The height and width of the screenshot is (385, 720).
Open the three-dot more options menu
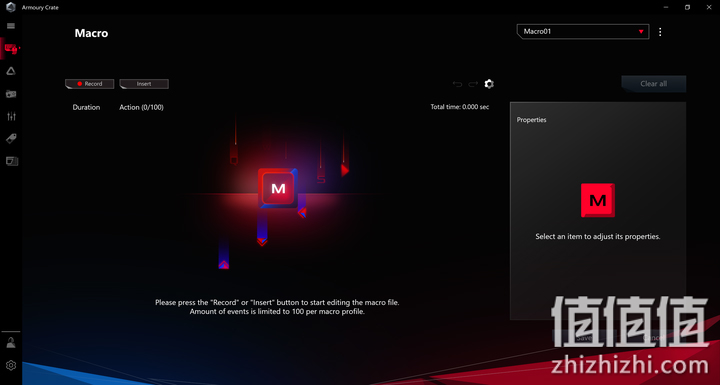660,32
